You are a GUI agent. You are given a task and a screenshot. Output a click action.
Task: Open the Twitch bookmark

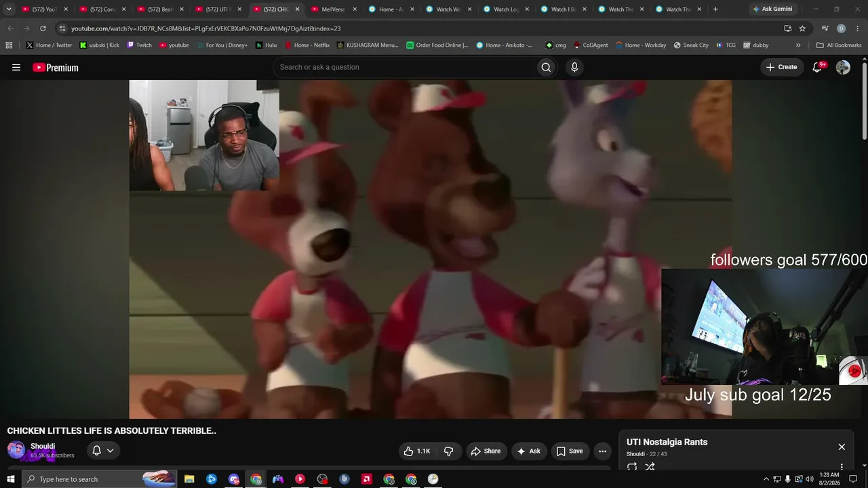tap(139, 45)
